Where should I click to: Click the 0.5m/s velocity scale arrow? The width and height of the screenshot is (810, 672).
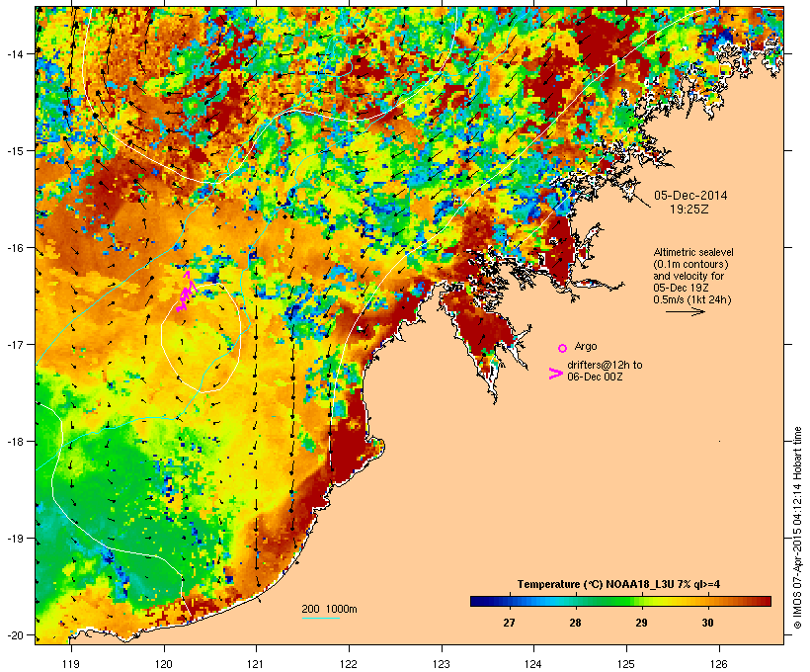point(685,311)
